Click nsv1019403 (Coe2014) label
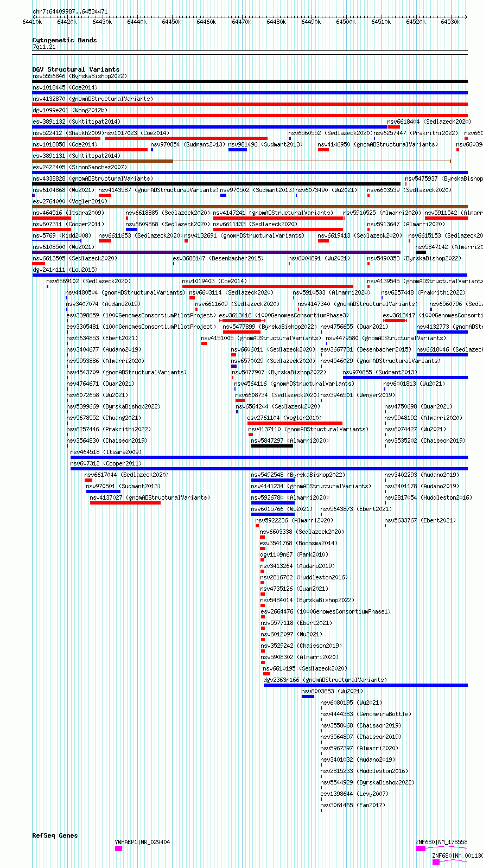Viewport: 483px width, 868px height. [x=214, y=281]
